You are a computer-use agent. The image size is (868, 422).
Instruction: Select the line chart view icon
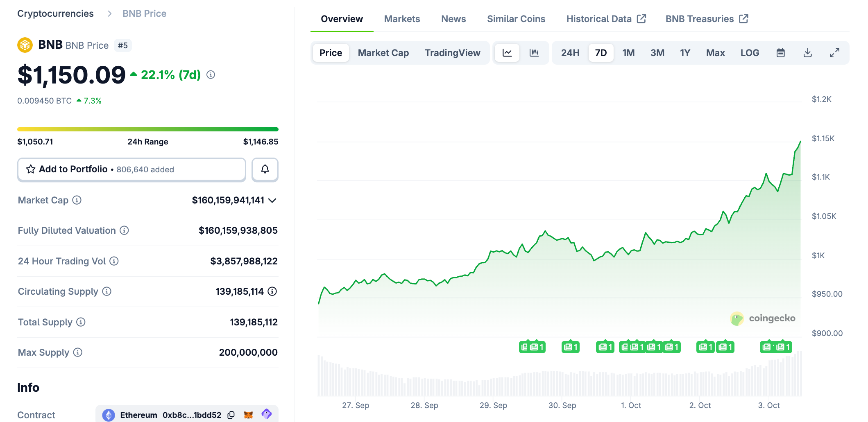coord(507,52)
